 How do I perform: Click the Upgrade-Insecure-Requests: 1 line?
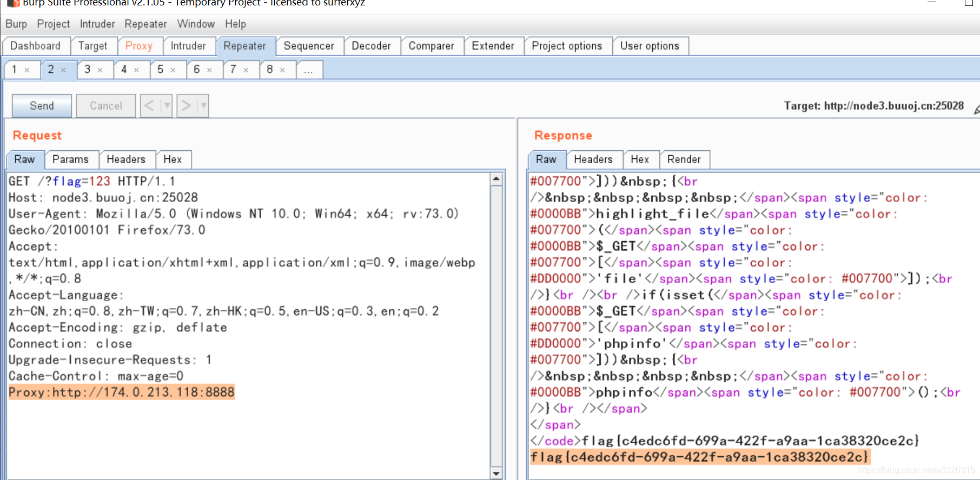(x=110, y=359)
